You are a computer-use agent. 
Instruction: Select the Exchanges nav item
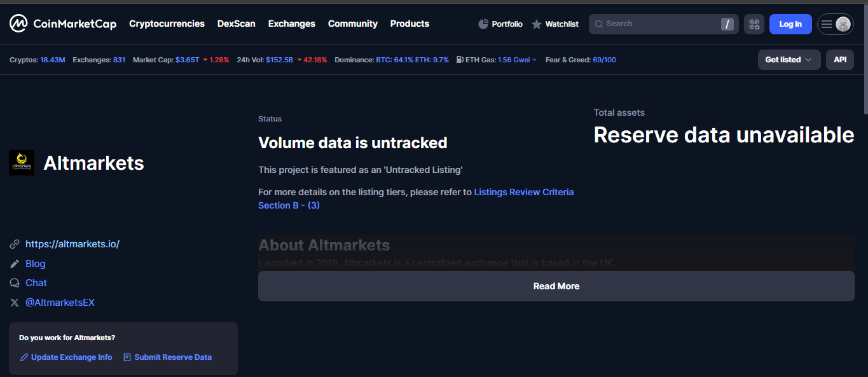291,24
